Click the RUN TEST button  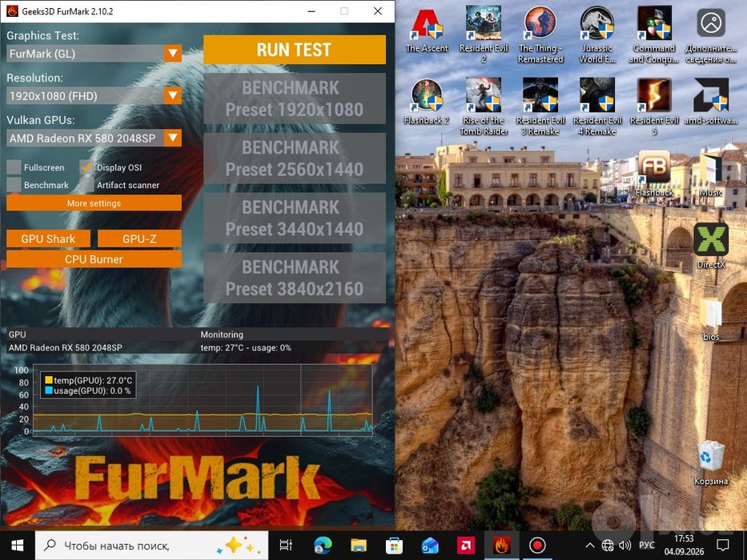tap(295, 50)
